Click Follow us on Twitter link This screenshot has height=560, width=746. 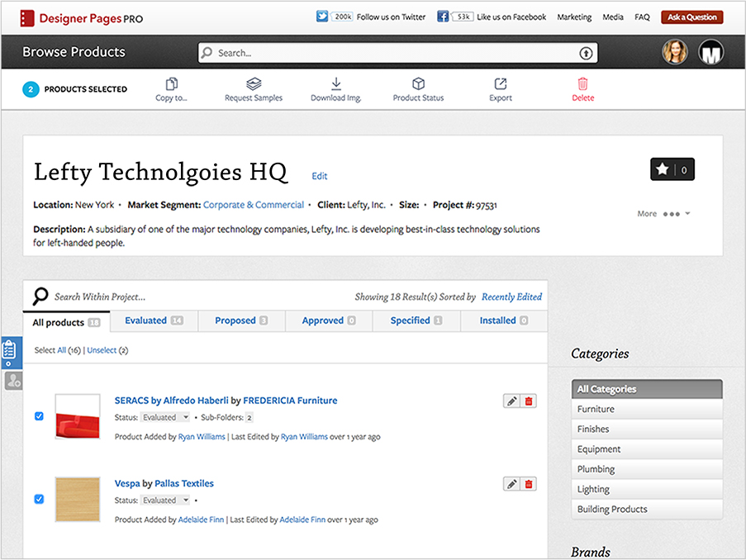tap(391, 17)
